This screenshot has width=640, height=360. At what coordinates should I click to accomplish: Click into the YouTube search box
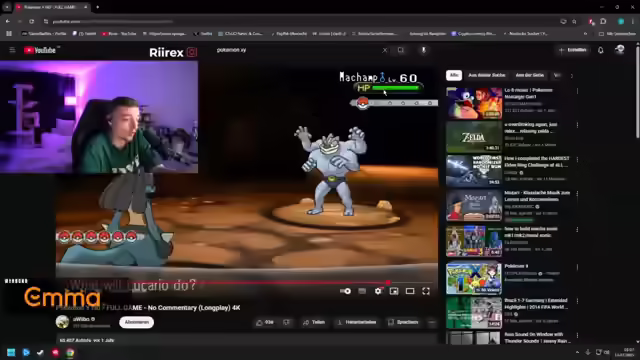pyautogui.click(x=298, y=50)
